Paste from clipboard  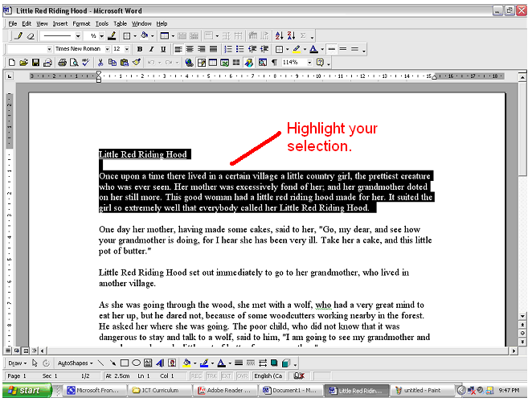(x=125, y=63)
